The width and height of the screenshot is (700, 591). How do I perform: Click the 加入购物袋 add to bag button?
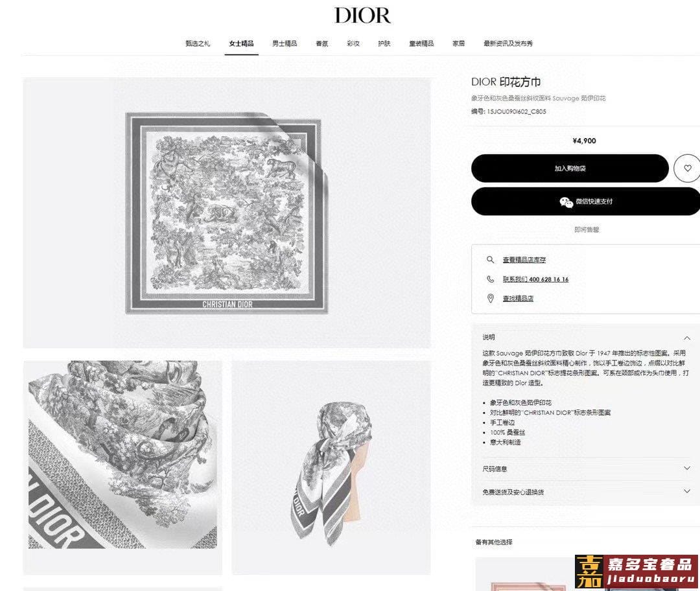coord(570,168)
